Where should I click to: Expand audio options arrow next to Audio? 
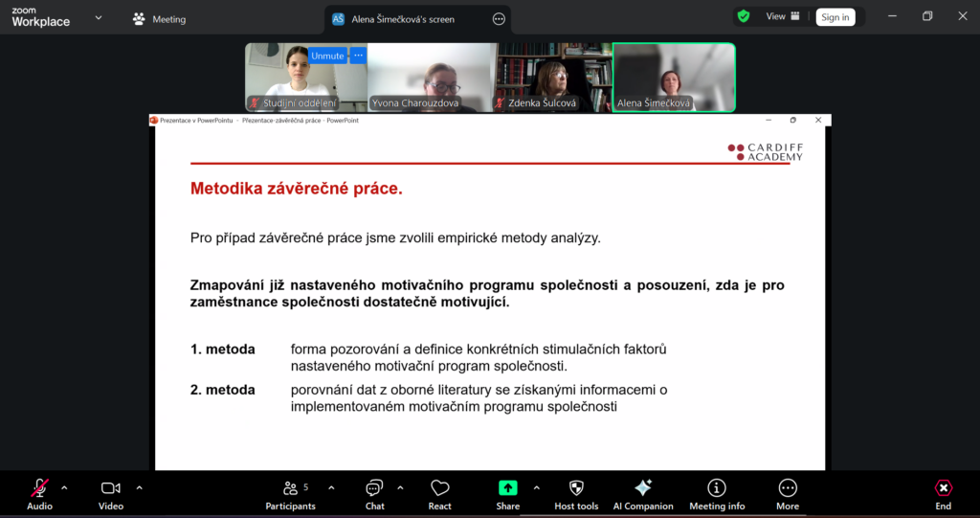pos(64,488)
